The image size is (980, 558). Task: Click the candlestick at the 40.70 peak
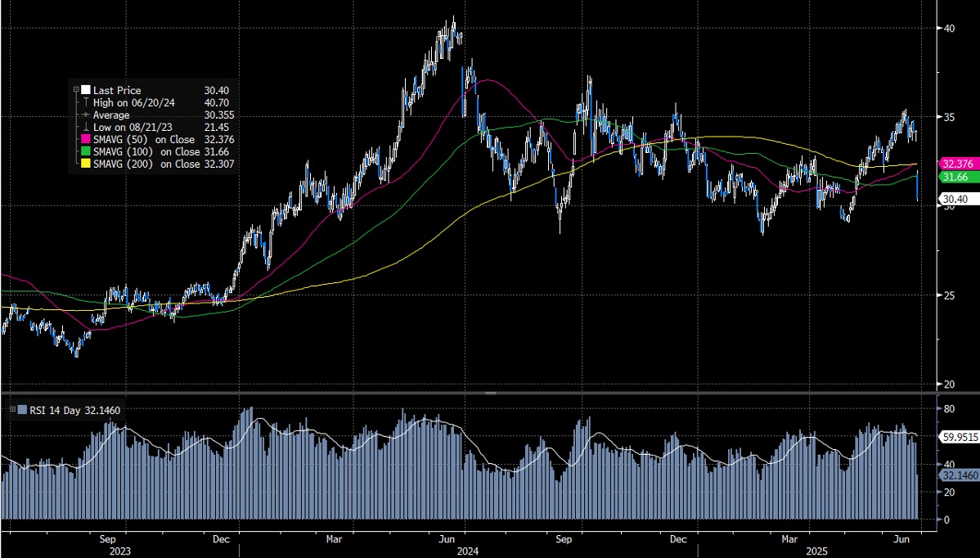pyautogui.click(x=452, y=25)
